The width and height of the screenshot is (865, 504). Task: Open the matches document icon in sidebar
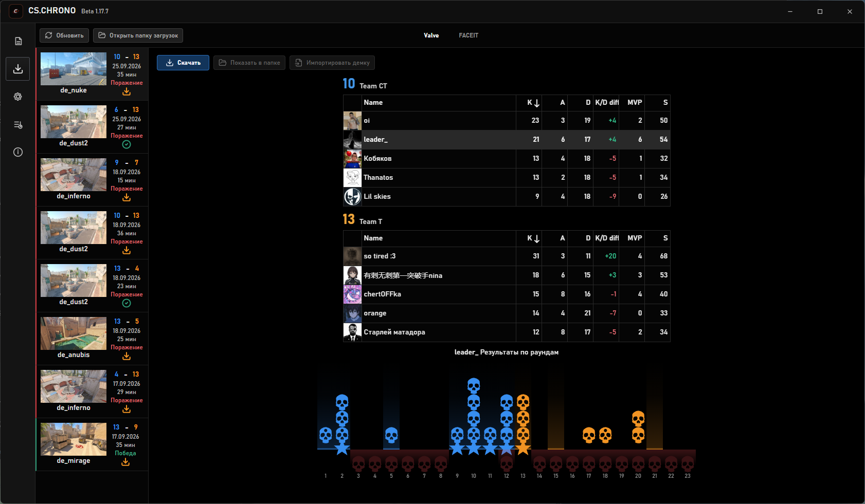pyautogui.click(x=18, y=41)
